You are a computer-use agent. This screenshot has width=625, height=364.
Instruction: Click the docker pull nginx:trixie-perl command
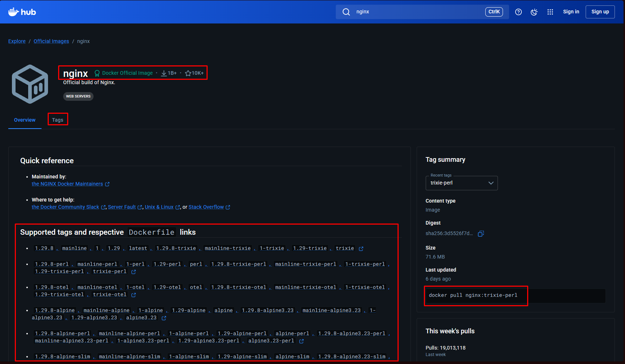point(473,295)
